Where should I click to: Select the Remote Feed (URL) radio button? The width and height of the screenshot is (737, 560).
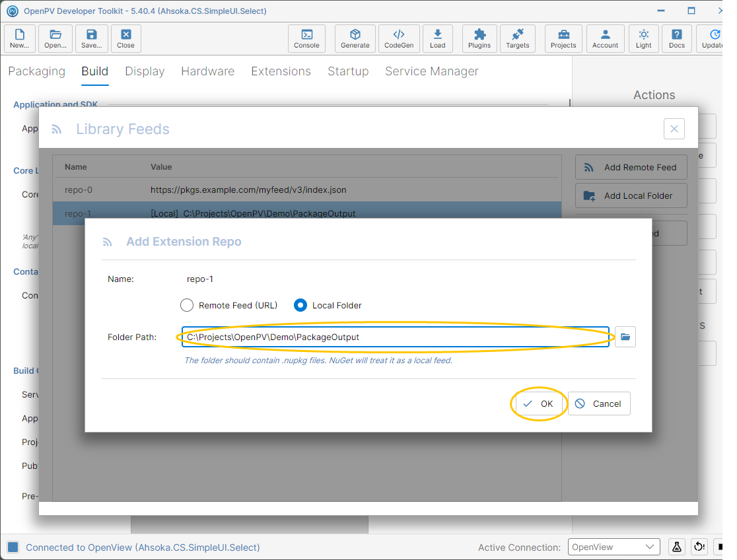[x=187, y=305]
